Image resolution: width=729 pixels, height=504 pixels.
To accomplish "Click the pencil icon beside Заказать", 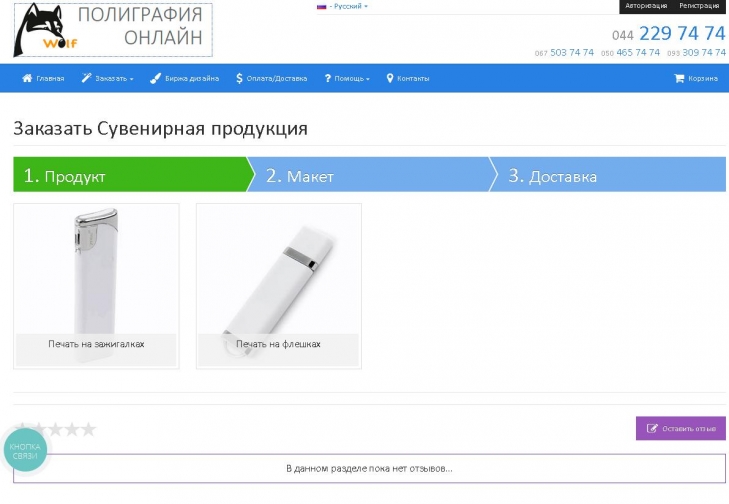I will click(x=86, y=78).
